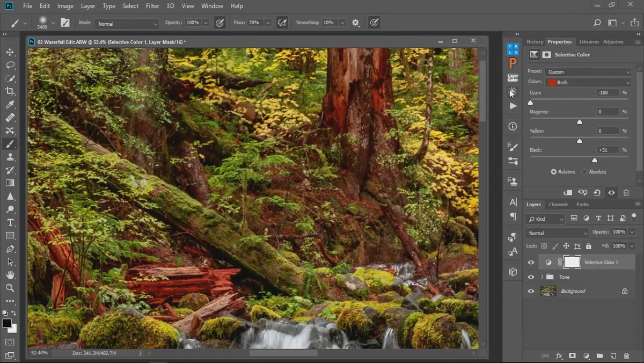Expand the Tone layer group
The image size is (644, 363).
click(542, 277)
